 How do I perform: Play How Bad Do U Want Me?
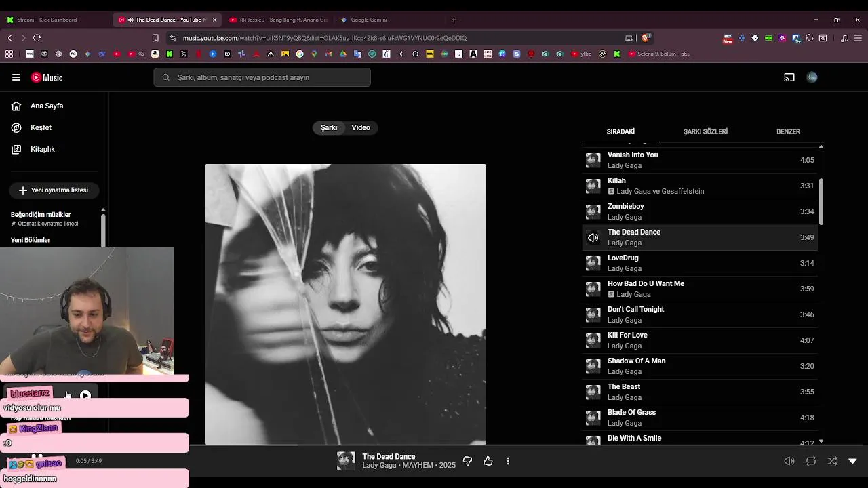pyautogui.click(x=700, y=289)
